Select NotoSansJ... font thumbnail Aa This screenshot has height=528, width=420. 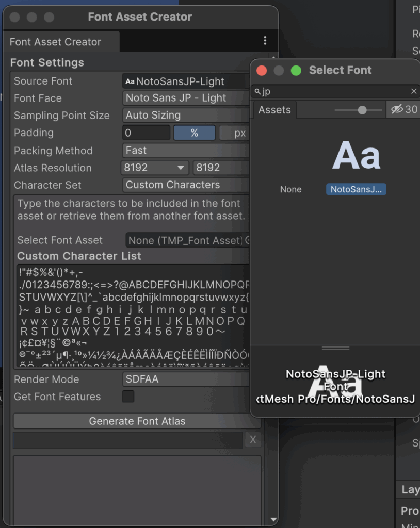[x=356, y=156]
